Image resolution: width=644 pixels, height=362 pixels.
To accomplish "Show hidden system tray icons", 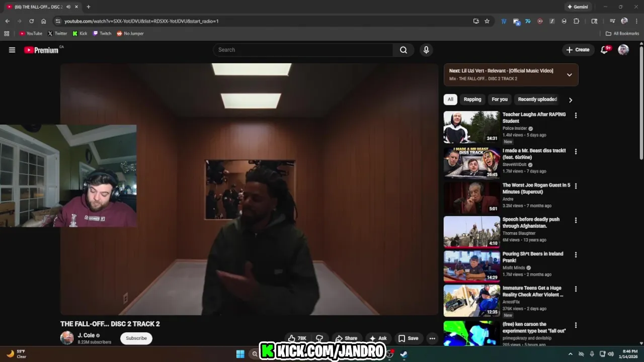I will point(571,354).
